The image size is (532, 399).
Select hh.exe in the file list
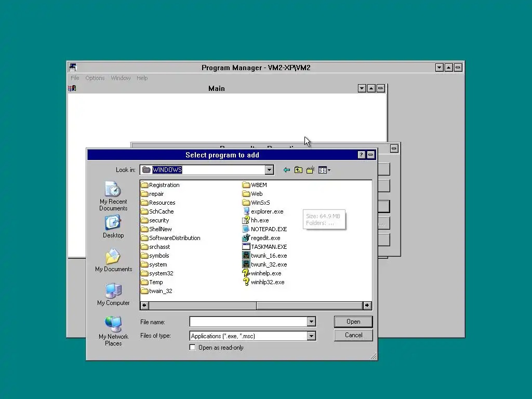coord(256,220)
